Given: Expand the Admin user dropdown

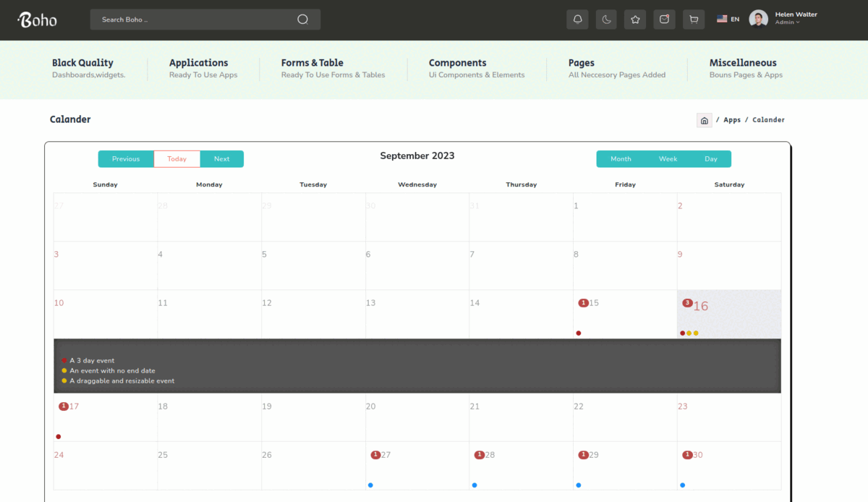Looking at the screenshot, I should (788, 22).
